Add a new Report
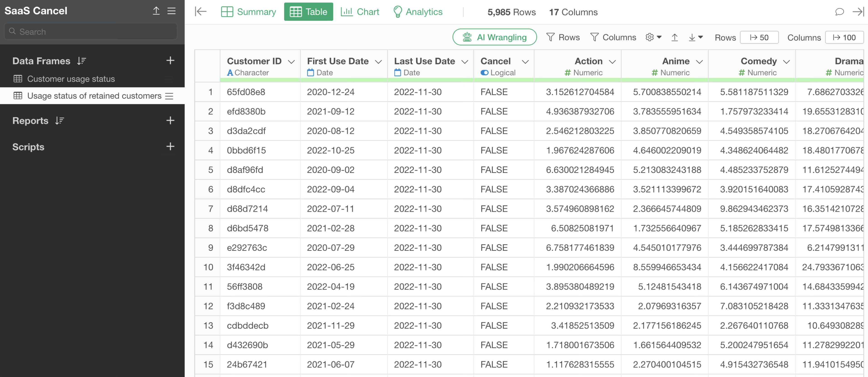Image resolution: width=868 pixels, height=377 pixels. pos(170,121)
